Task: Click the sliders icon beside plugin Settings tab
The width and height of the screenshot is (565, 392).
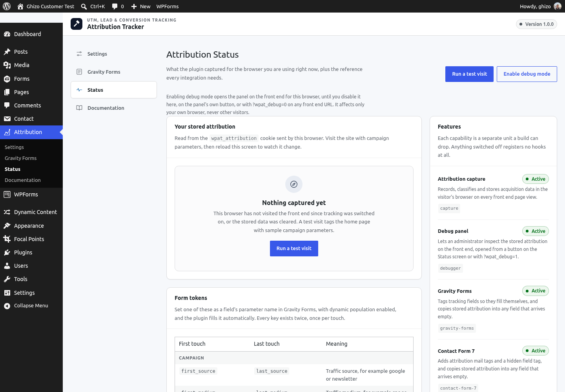Action: [x=79, y=54]
